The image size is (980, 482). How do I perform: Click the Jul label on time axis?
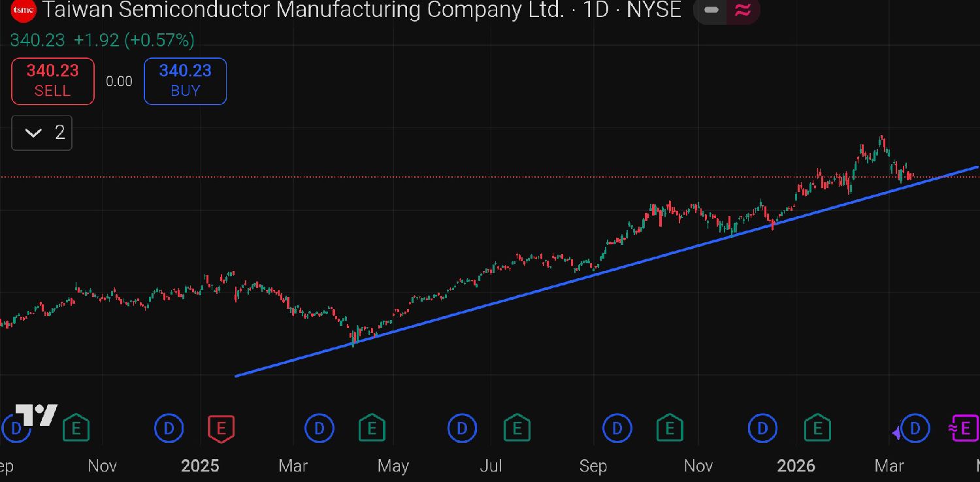click(x=491, y=466)
